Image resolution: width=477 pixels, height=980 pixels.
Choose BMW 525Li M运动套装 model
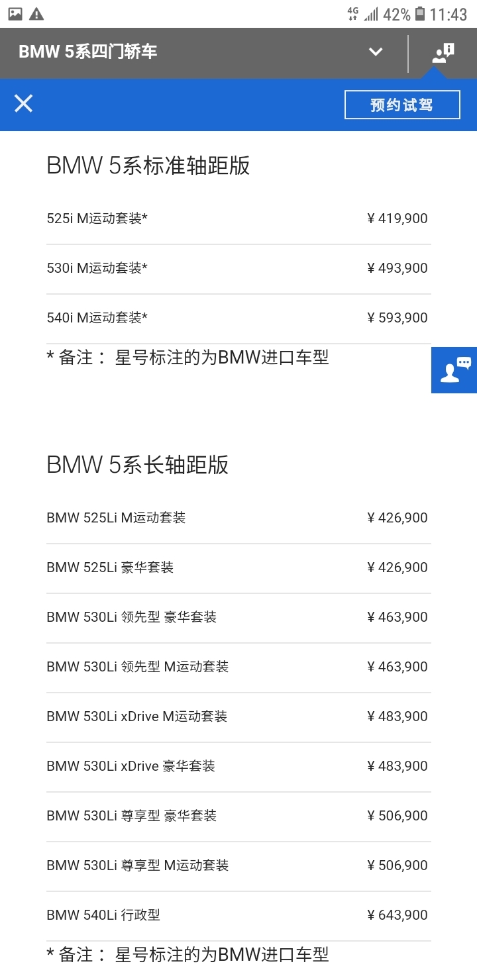point(238,518)
